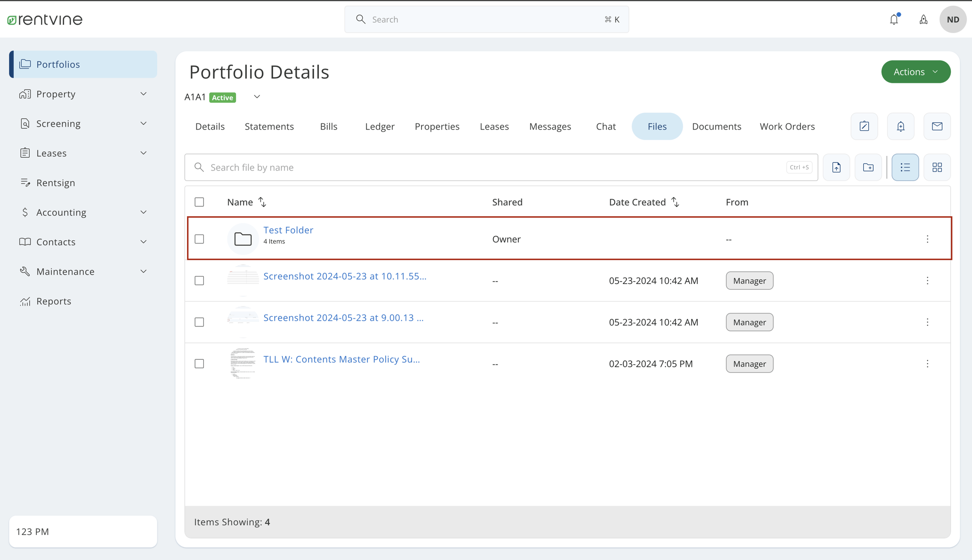Select the list view icon
The width and height of the screenshot is (972, 560).
tap(905, 167)
